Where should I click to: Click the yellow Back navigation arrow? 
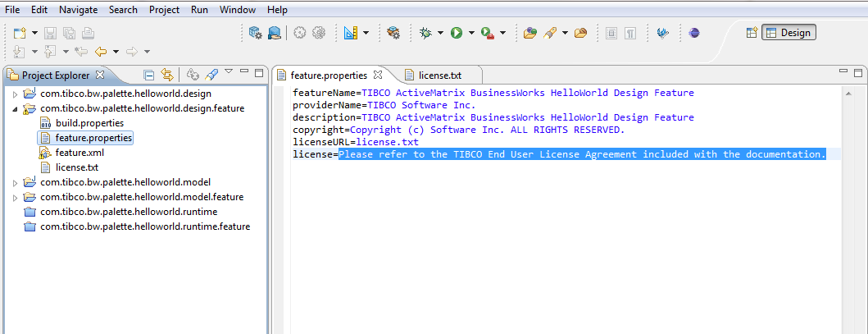coord(100,52)
